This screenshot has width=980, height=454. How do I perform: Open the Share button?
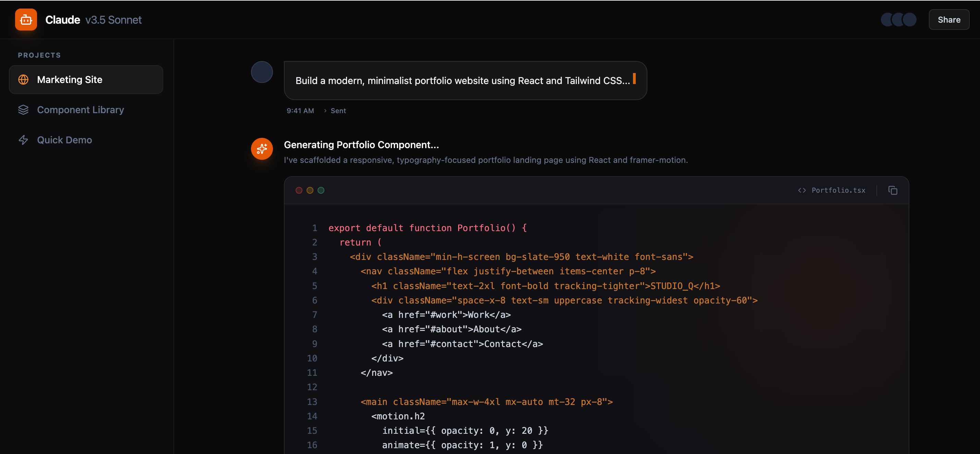coord(949,20)
